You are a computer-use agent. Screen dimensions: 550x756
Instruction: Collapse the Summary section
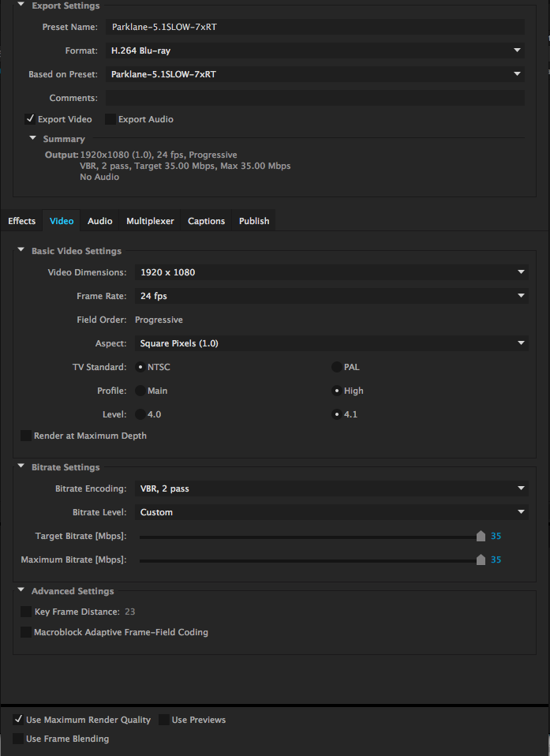[x=33, y=138]
